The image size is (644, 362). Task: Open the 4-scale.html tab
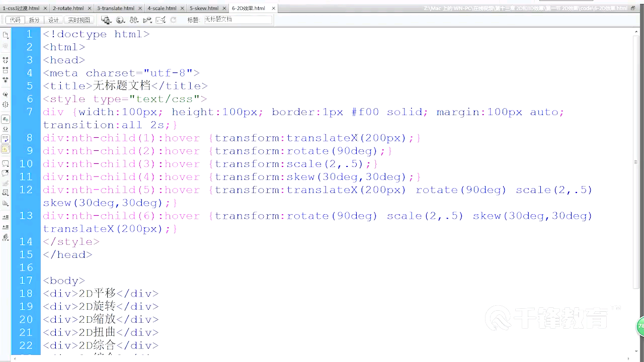tap(162, 9)
